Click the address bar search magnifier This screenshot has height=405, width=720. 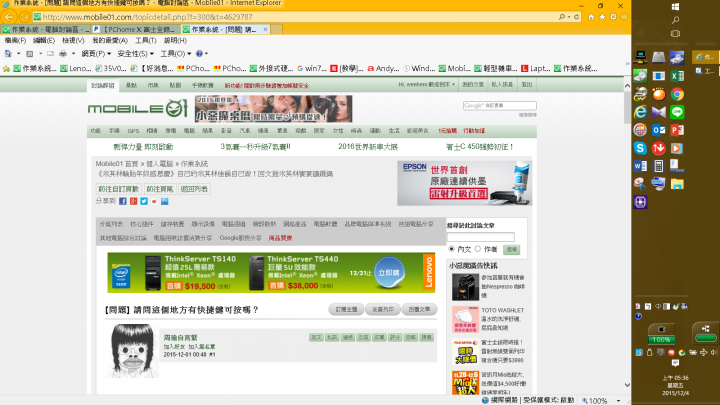click(x=562, y=17)
